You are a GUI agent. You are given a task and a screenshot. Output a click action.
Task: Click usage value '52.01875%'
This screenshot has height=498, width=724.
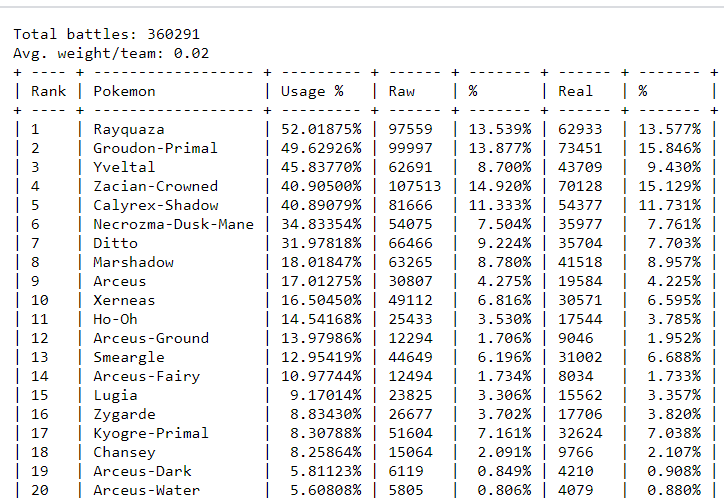click(x=321, y=129)
